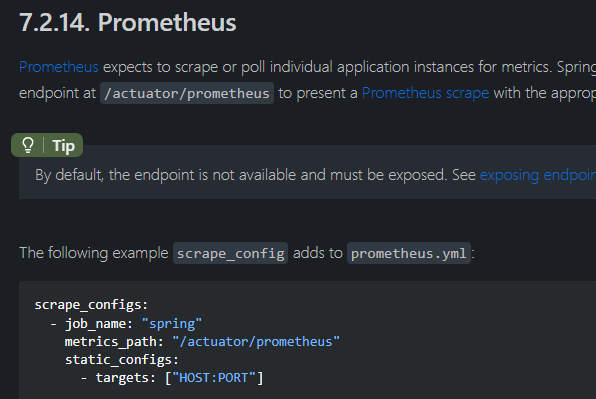Screen dimensions: 596x399
Task: Click the "The following example" sentence text
Action: 94,253
